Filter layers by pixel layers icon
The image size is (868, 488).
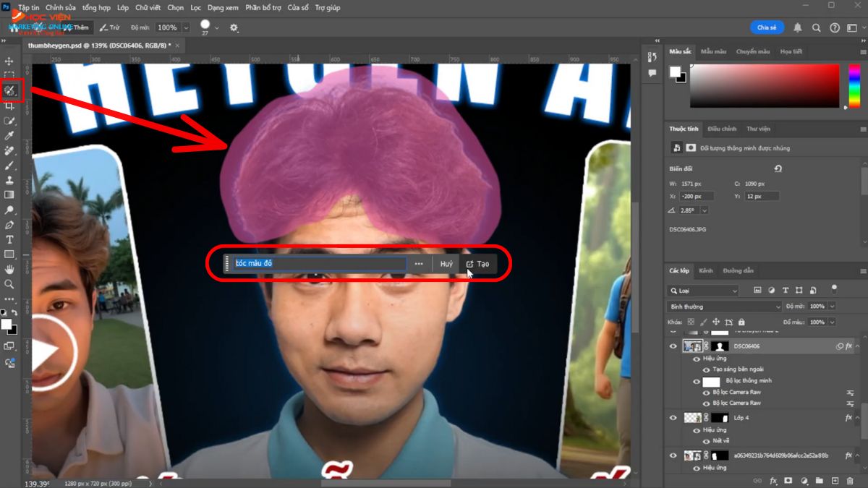click(757, 290)
